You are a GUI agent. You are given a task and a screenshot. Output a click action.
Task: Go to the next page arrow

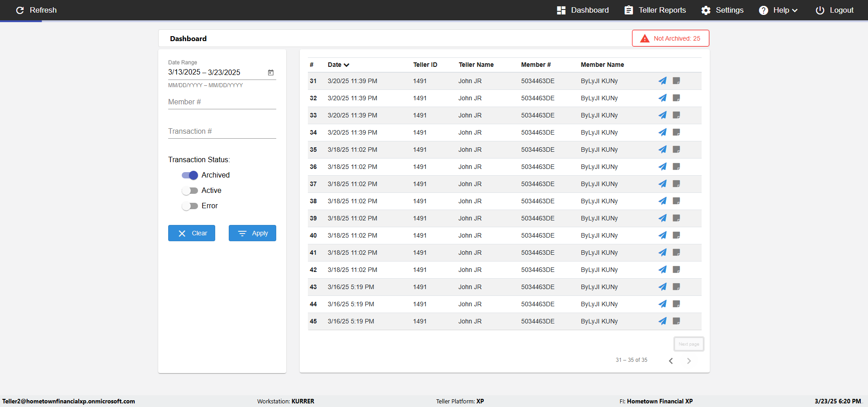(689, 360)
